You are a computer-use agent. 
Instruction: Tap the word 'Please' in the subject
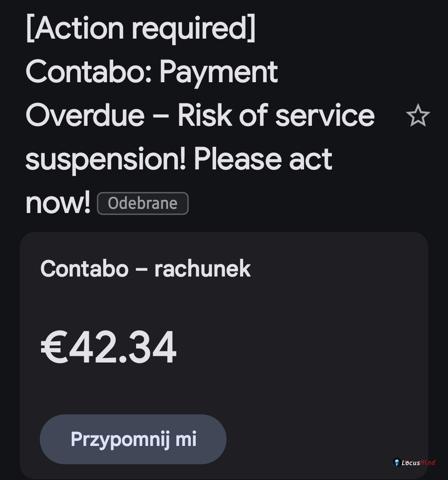coord(238,159)
